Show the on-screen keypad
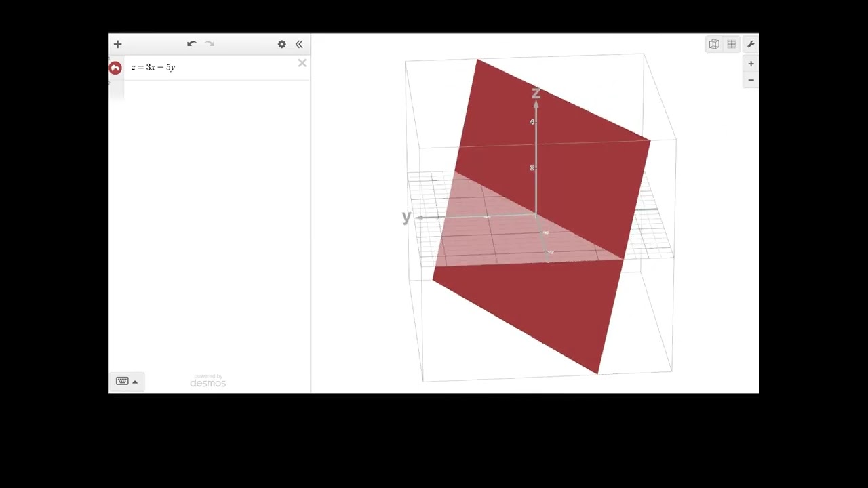The image size is (868, 488). pos(122,381)
